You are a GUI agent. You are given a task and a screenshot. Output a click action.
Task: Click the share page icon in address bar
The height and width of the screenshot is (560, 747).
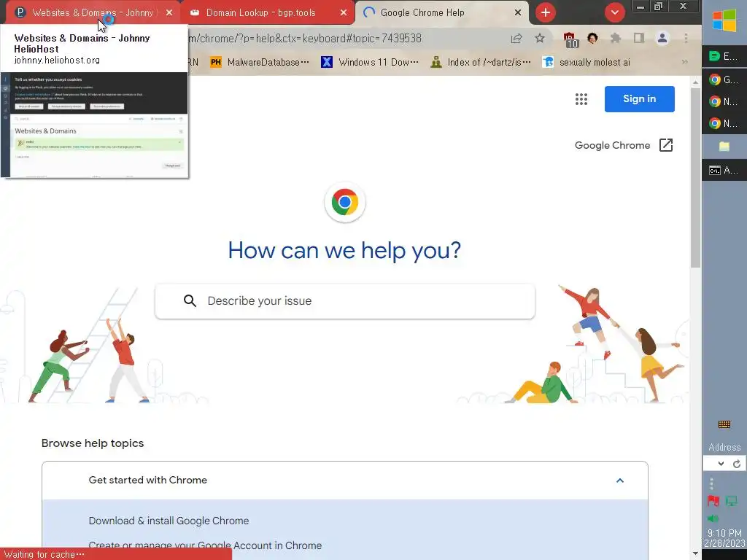[x=516, y=38]
